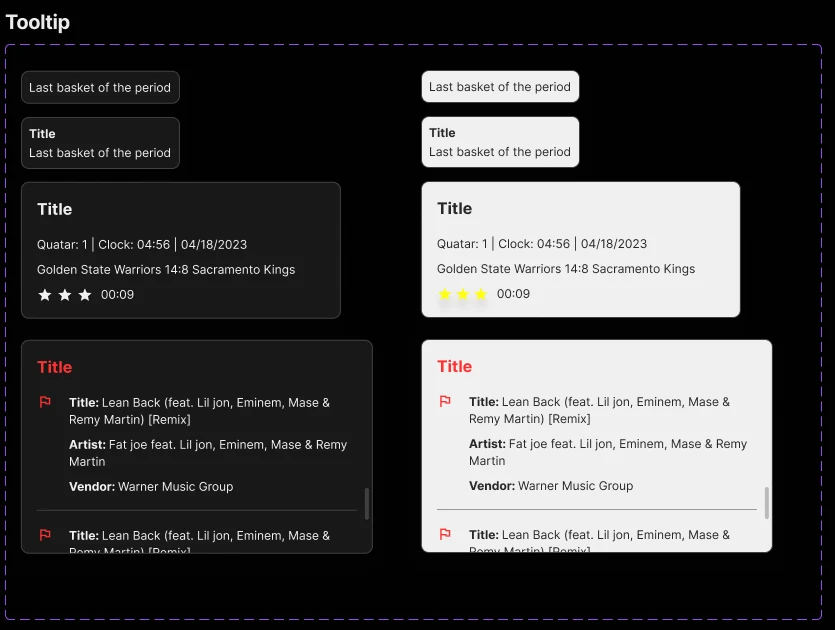Click the '00:09' duration in the dark card
835x630 pixels.
tap(117, 294)
